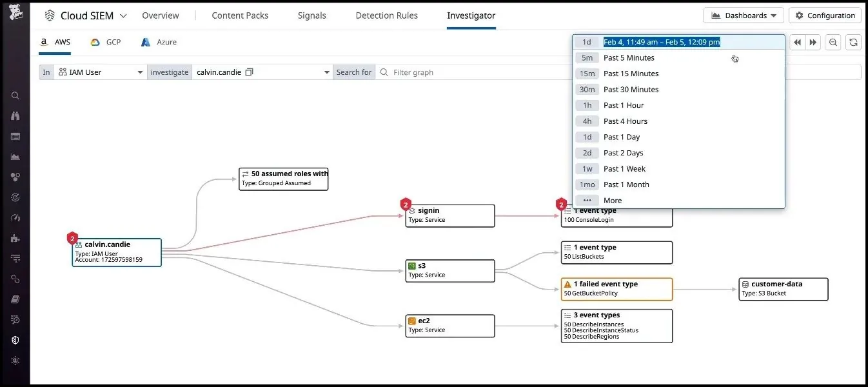Select the Past 1 Week time range
This screenshot has height=387, width=868.
tap(678, 168)
